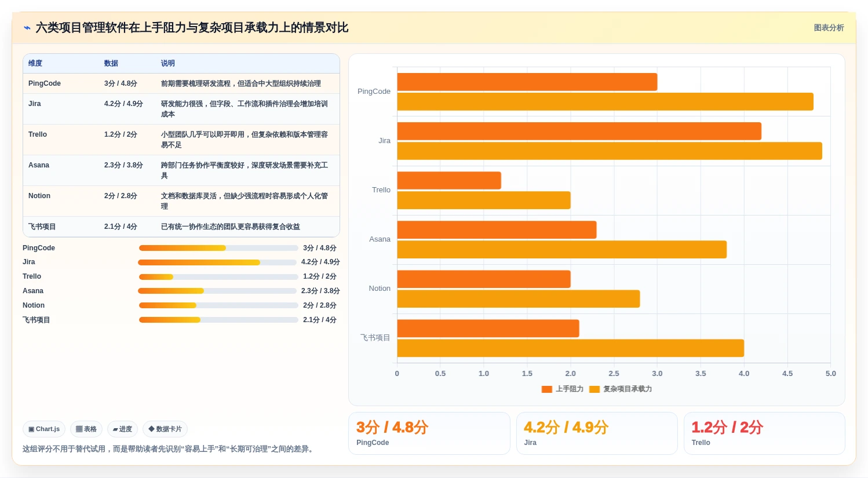Screen dimensions: 868x478
Task: Click progress list value 2.3分 / 3.8分
Action: pyautogui.click(x=320, y=291)
